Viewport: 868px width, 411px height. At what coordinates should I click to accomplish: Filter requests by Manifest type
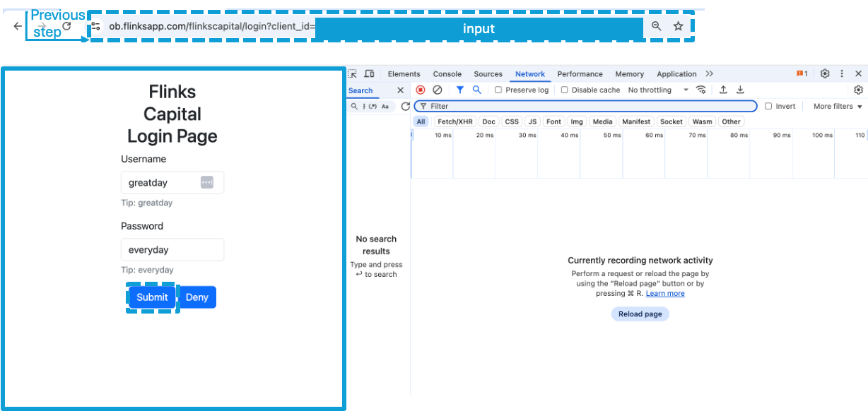[636, 121]
